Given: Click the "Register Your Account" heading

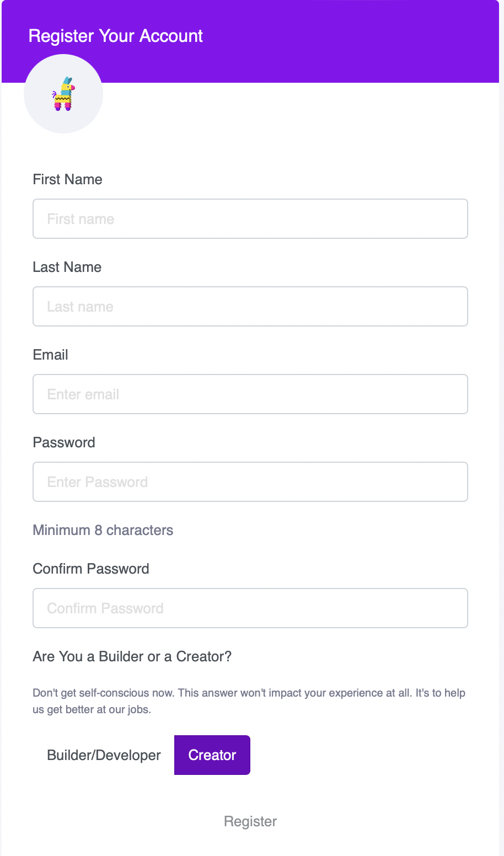Looking at the screenshot, I should tap(116, 36).
